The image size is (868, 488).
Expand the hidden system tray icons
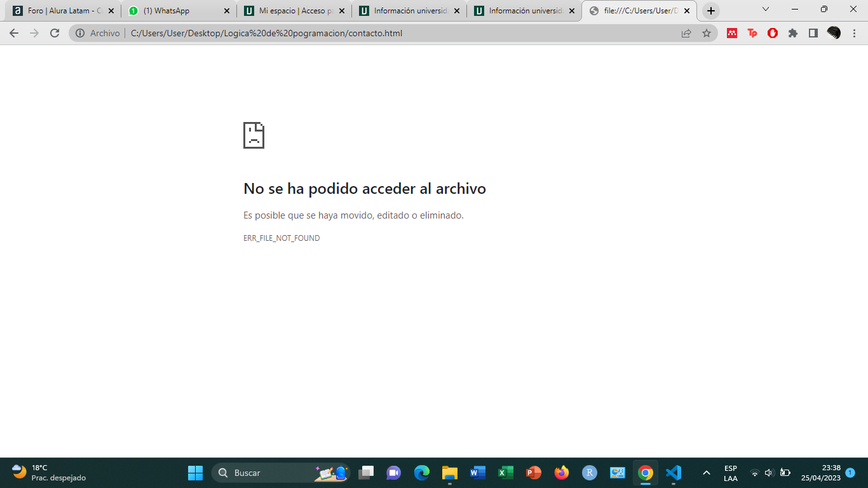point(706,473)
